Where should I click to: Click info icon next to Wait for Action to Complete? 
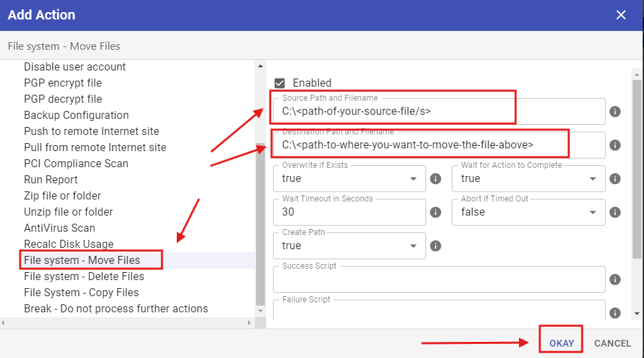(x=614, y=179)
